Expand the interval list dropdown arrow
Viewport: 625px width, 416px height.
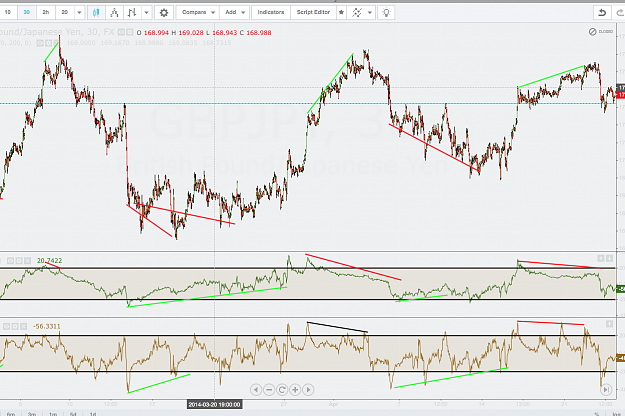point(79,13)
